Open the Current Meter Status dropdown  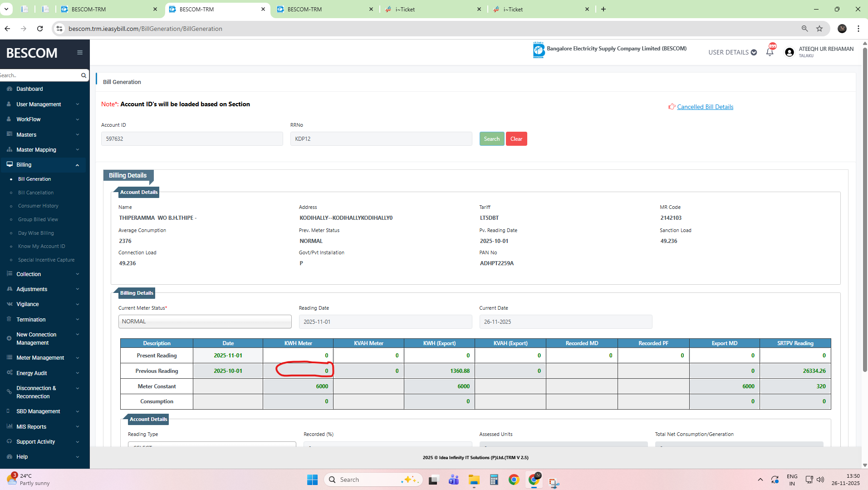(205, 322)
